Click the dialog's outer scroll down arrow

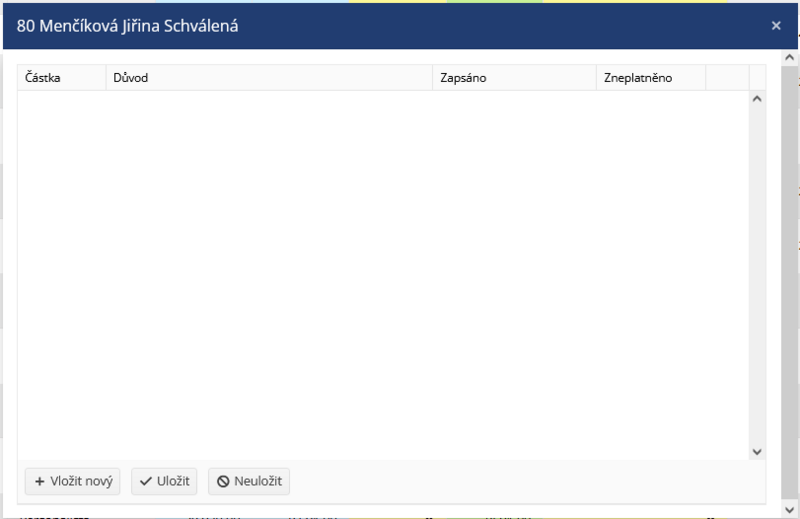789,510
